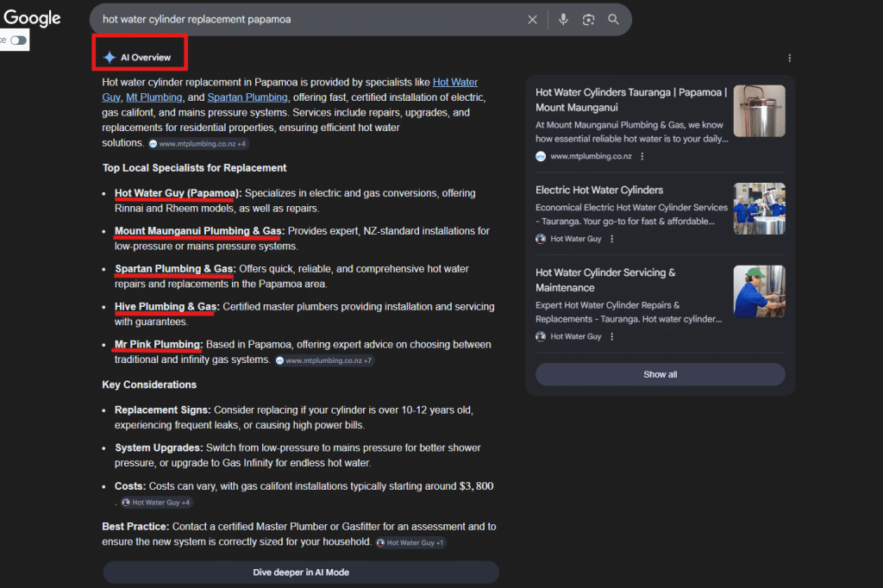Open the Spartan Plumbing link

(247, 97)
